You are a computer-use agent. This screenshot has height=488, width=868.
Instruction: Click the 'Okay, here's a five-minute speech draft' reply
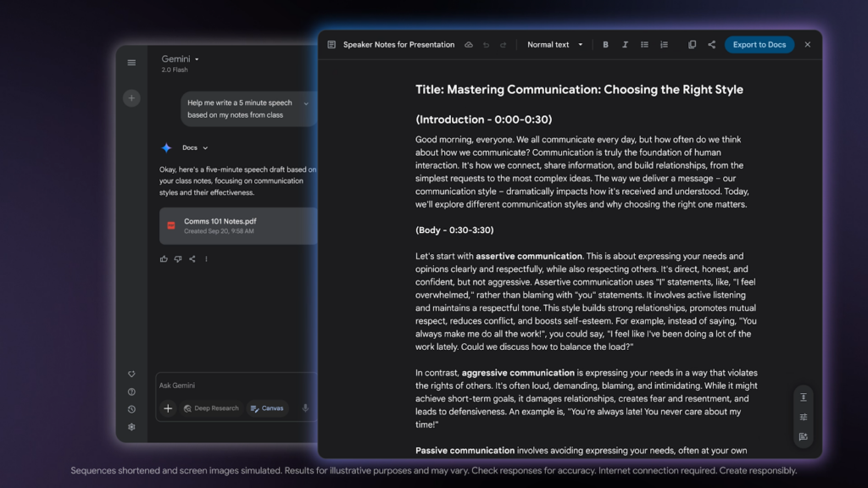pyautogui.click(x=237, y=181)
